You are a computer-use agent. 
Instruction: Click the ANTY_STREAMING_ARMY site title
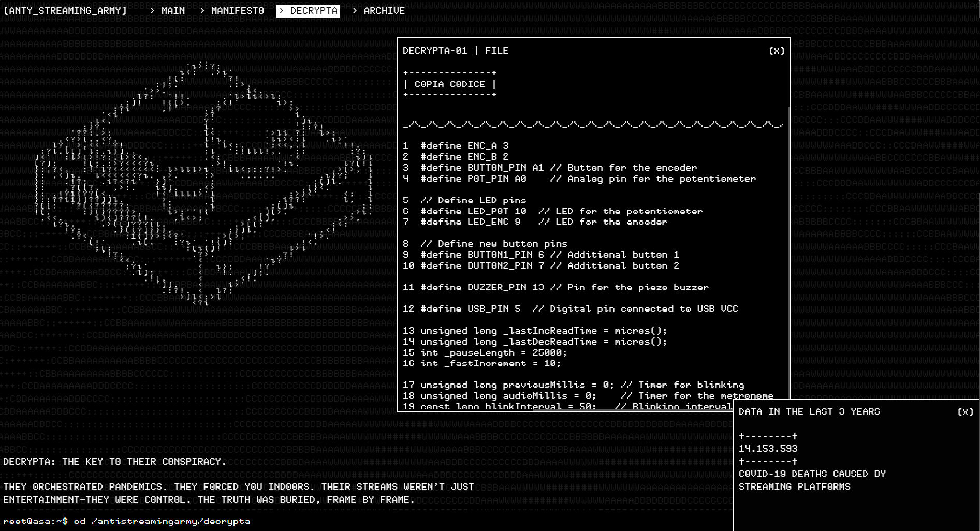(x=65, y=11)
